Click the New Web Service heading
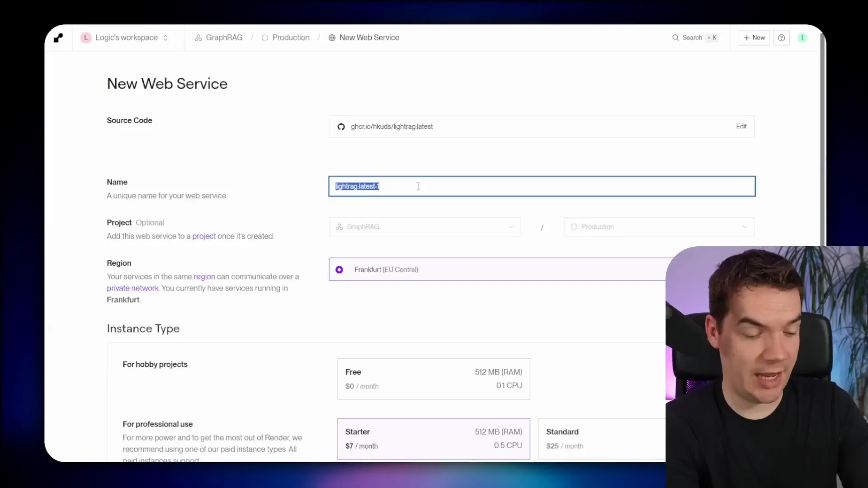Viewport: 868px width, 488px height. point(167,84)
